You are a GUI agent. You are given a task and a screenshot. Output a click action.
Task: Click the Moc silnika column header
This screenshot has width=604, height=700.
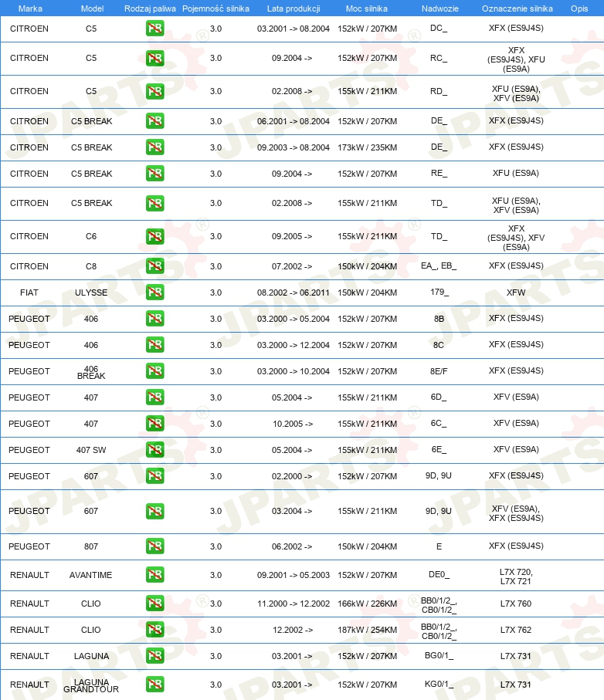[367, 8]
